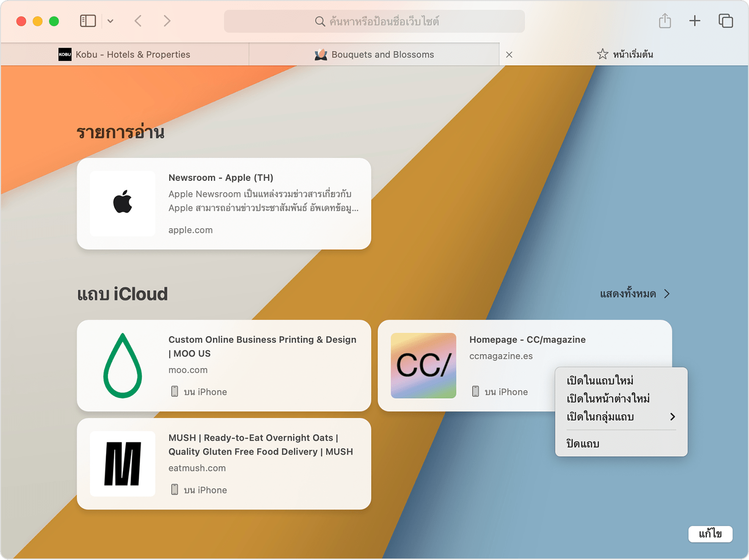The width and height of the screenshot is (749, 560).
Task: Open MUSH Ready-to-Eat Overnight Oats card
Action: click(x=224, y=463)
